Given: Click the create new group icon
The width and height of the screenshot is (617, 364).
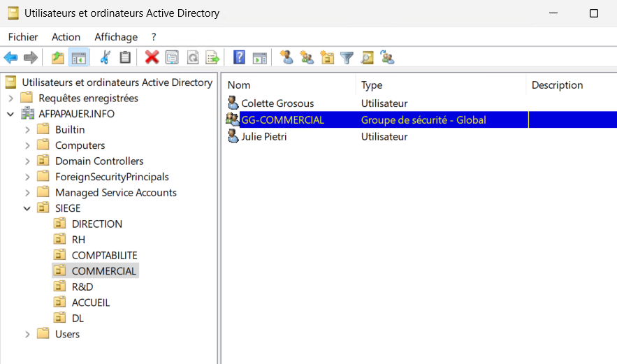Looking at the screenshot, I should (307, 58).
